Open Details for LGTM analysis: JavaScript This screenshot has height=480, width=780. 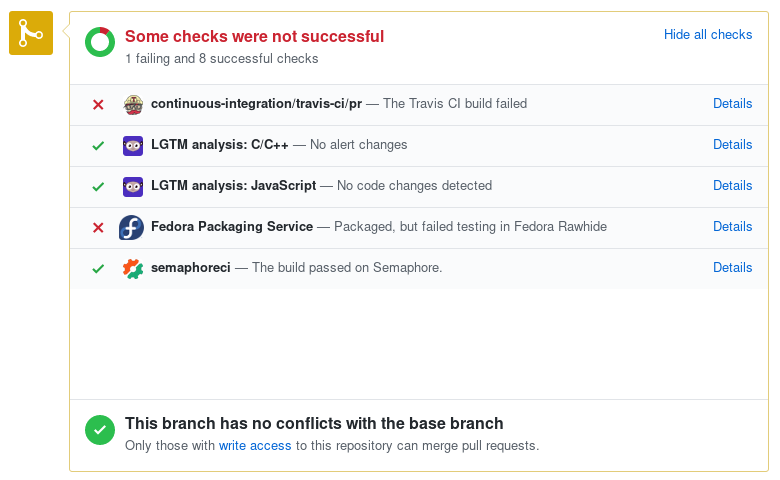point(732,186)
